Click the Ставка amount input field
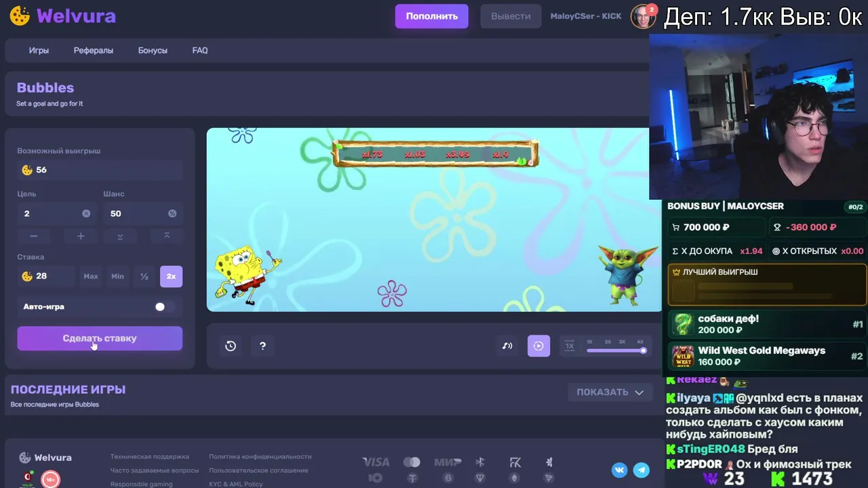This screenshot has width=868, height=488. [46, 276]
